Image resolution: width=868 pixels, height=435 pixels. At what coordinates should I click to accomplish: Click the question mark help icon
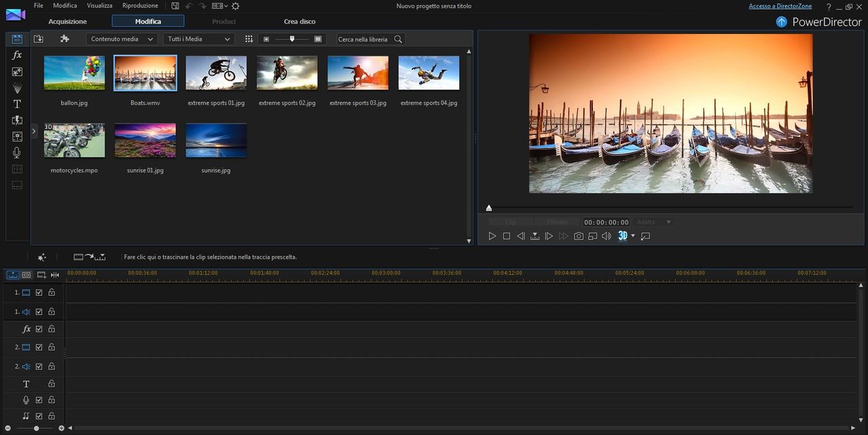coord(829,6)
